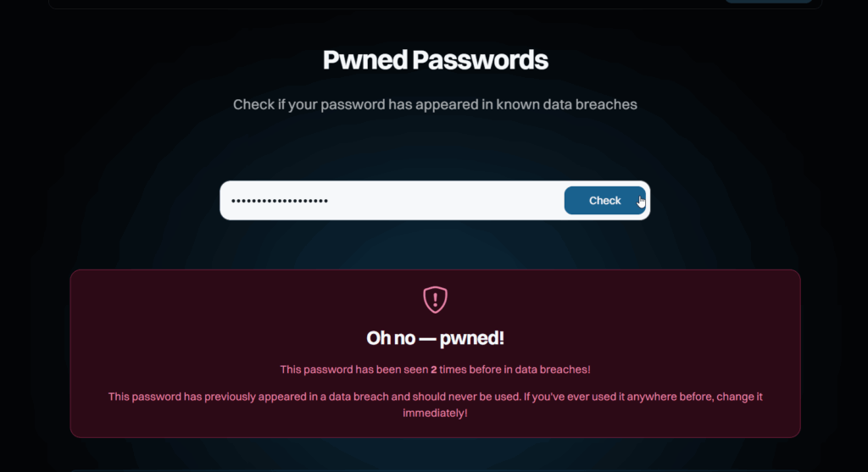Click the warning shield icon

point(435,299)
